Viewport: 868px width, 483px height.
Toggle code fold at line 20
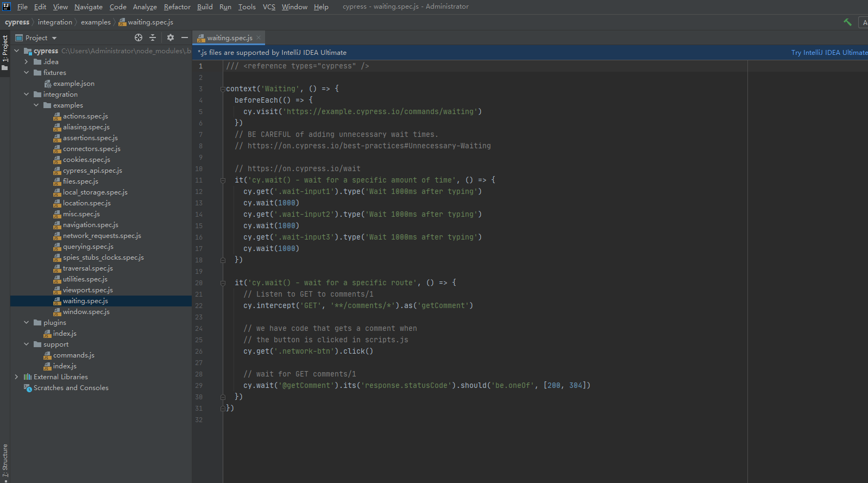[223, 283]
